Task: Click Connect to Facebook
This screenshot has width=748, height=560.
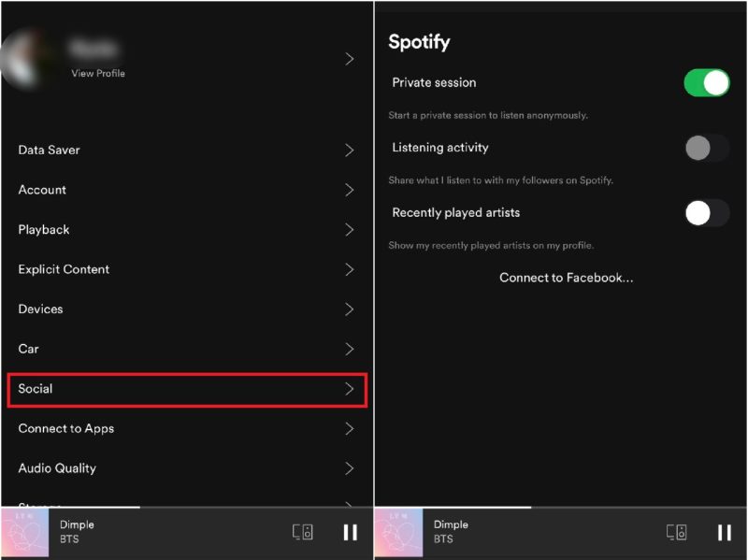Action: [565, 278]
